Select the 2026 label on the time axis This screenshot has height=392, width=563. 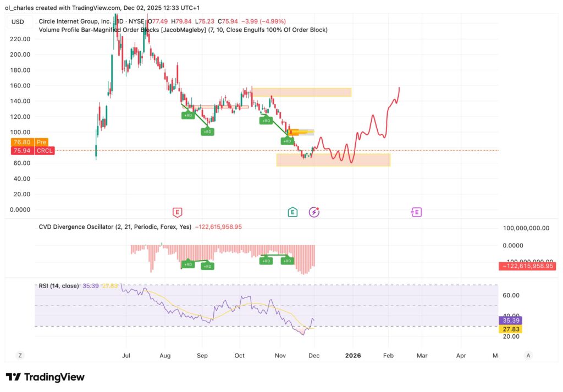click(x=352, y=356)
